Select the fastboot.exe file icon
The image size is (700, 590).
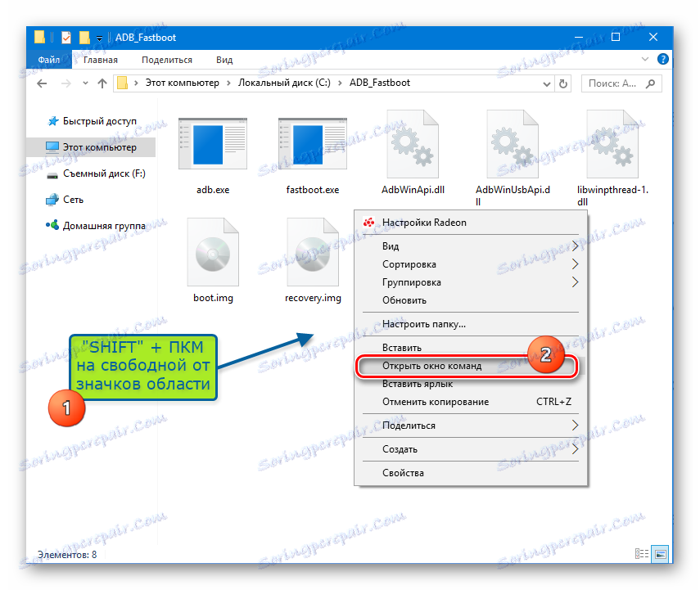click(313, 144)
